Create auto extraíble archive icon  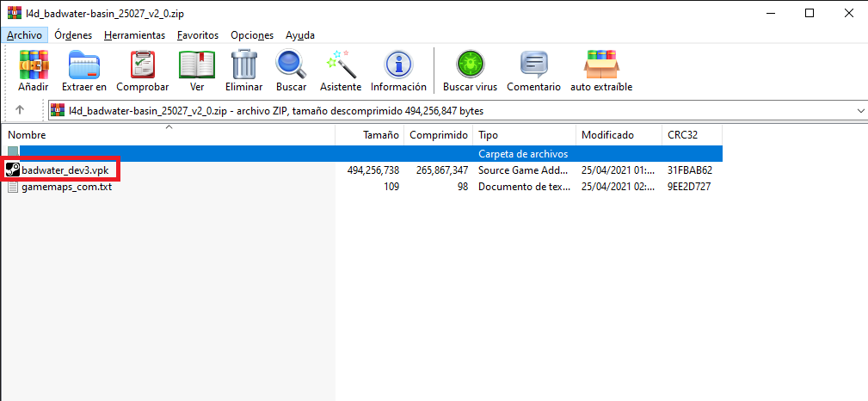pyautogui.click(x=601, y=65)
